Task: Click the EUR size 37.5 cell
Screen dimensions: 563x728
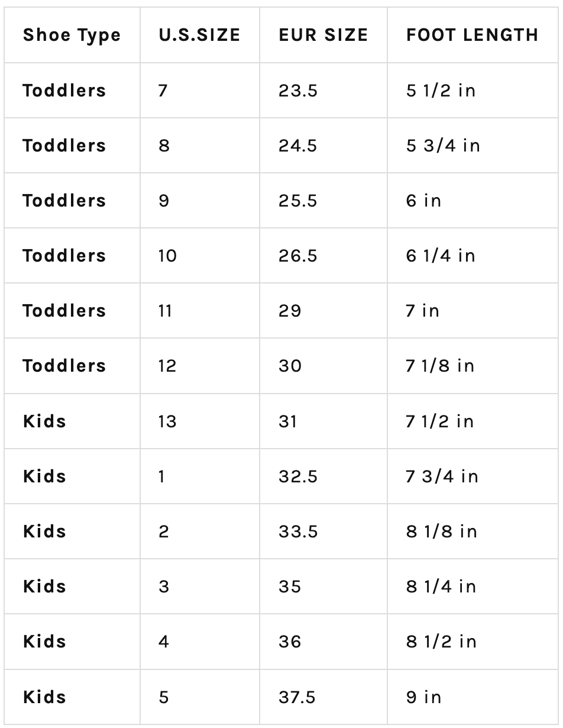Action: point(323,697)
